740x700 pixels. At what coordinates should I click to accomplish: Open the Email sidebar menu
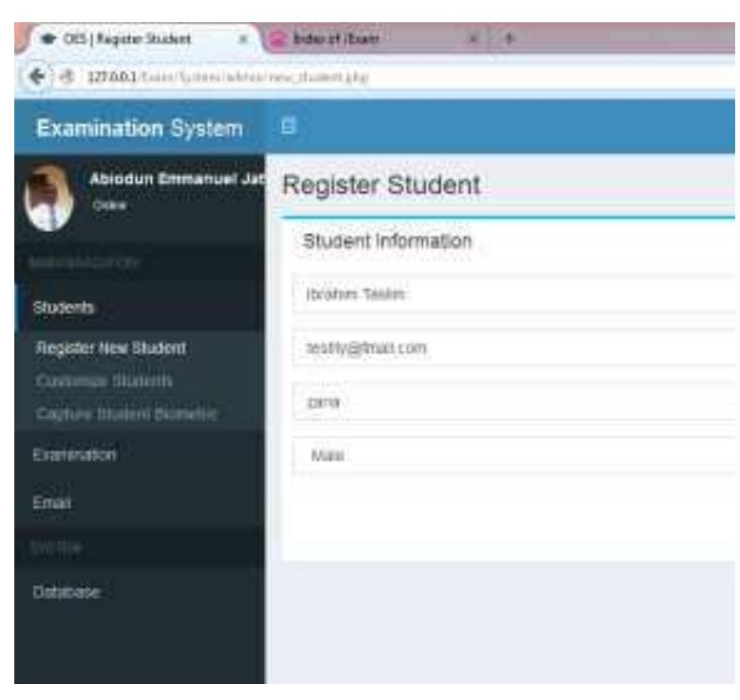pyautogui.click(x=140, y=502)
